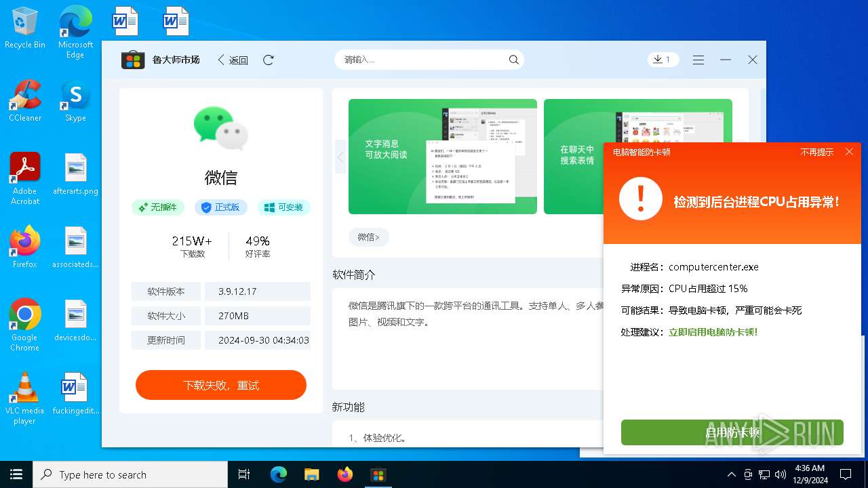Screen dimensions: 868x488
Task: Click the 立即启用电脑防卡顿! link
Action: (x=713, y=332)
